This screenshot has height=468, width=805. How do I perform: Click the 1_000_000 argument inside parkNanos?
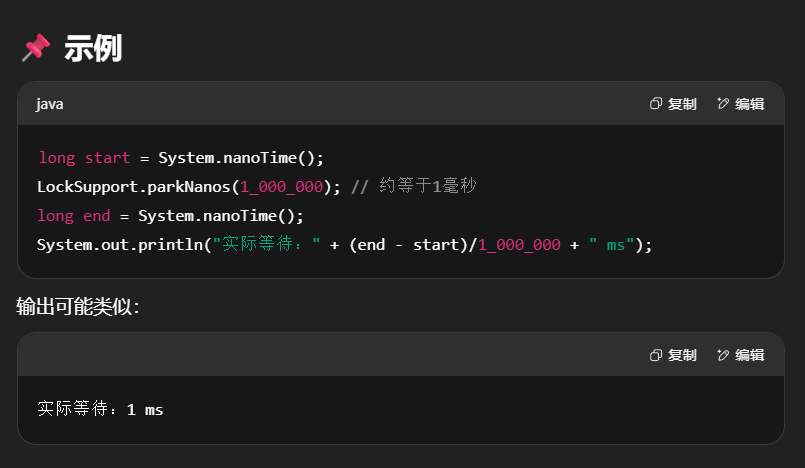(281, 187)
